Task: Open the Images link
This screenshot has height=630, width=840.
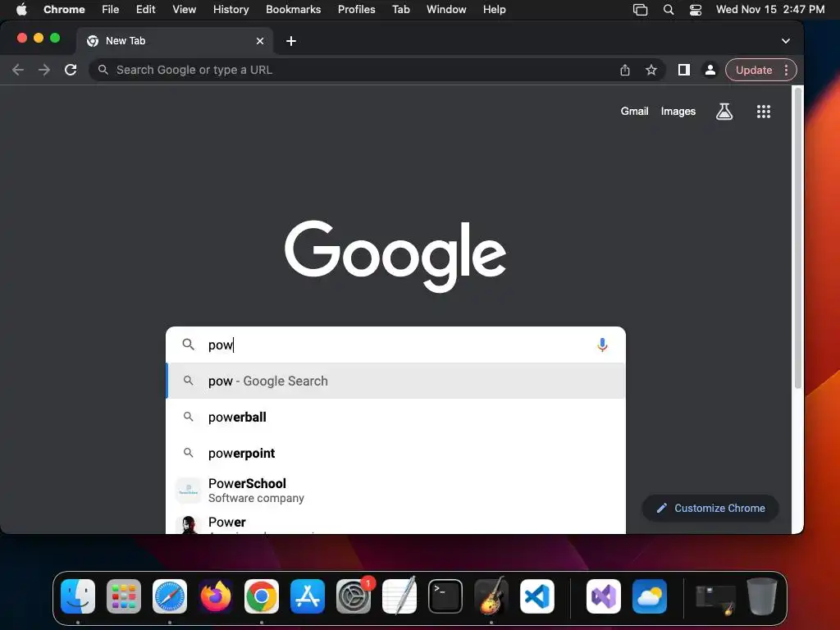Action: 678,112
